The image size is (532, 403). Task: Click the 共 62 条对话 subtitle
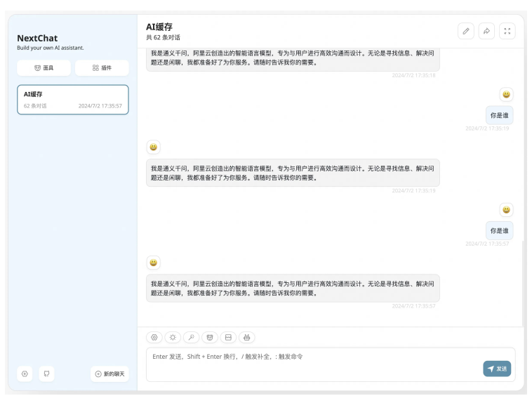[x=164, y=38]
